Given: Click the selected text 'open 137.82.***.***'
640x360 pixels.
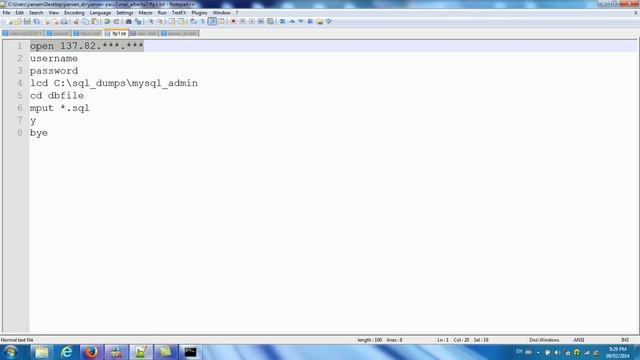Looking at the screenshot, I should point(87,46).
